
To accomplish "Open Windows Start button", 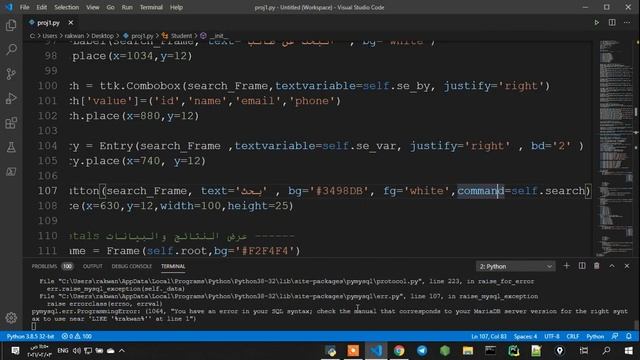I will (629, 351).
